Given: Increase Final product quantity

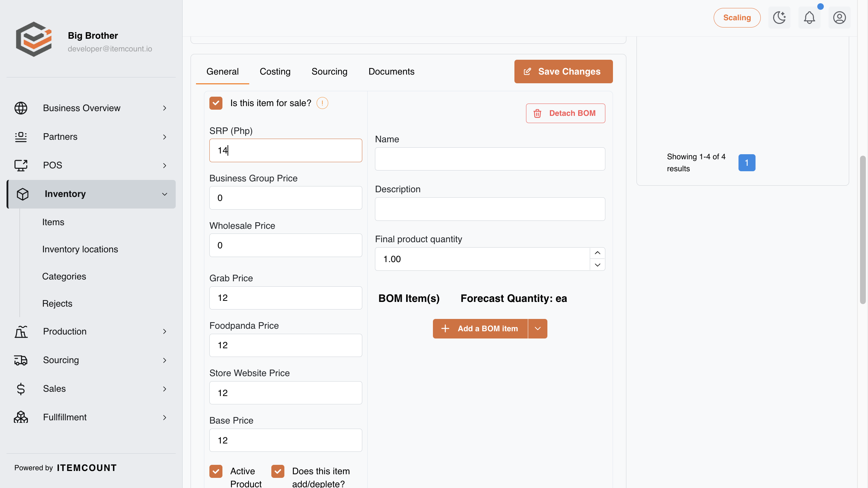Looking at the screenshot, I should [x=597, y=253].
